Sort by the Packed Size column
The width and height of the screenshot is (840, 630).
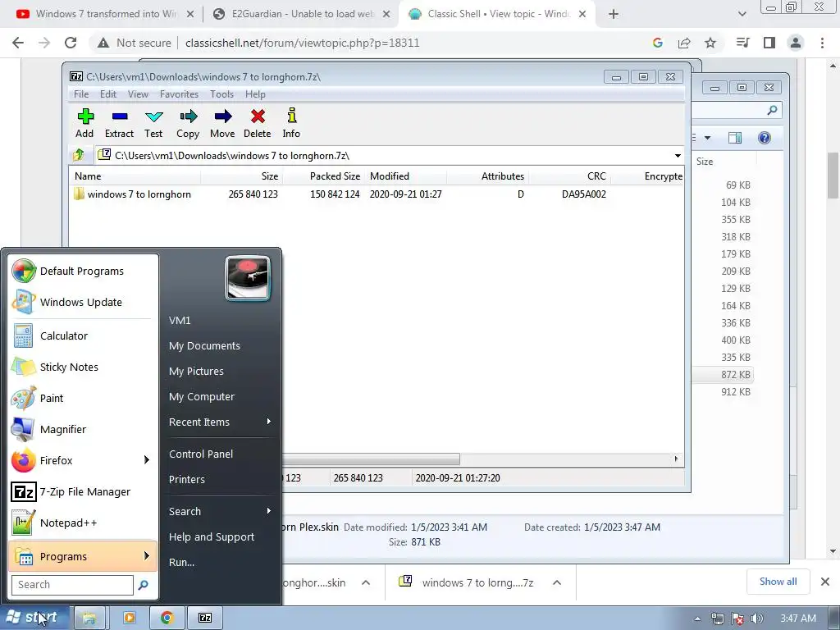(x=323, y=176)
